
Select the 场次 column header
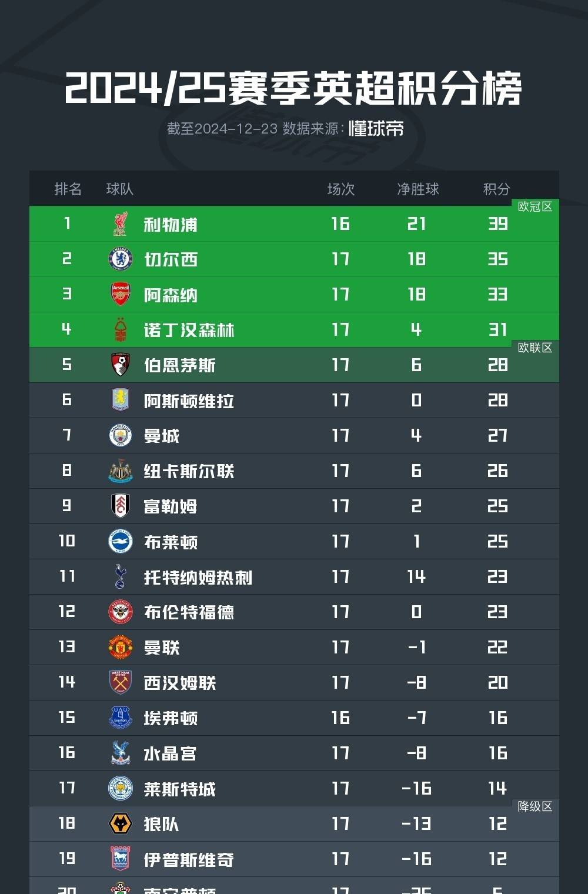[x=341, y=189]
